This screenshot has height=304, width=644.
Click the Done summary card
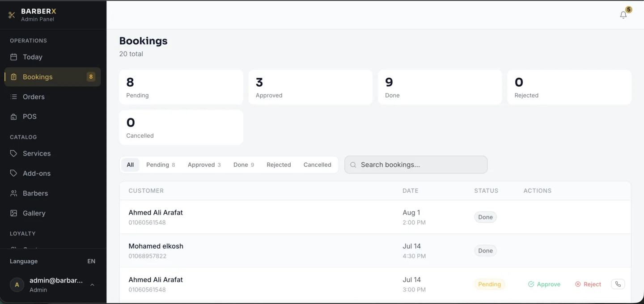[x=440, y=87]
